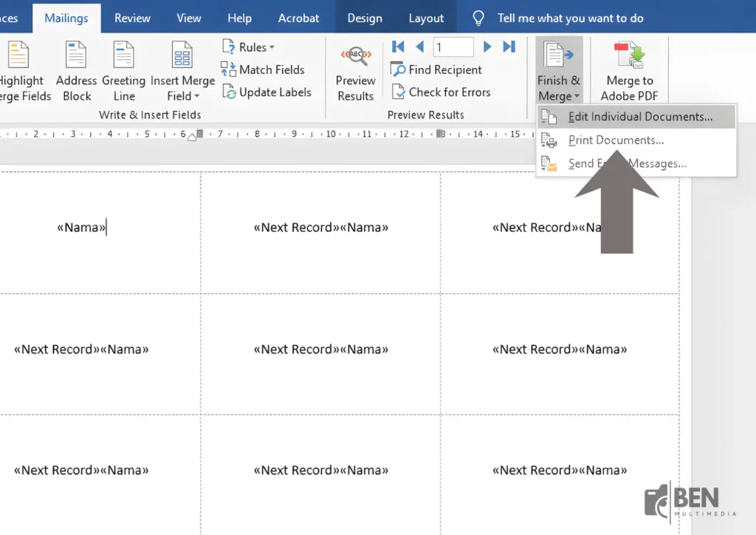Select Edit Individual Documents option
Image resolution: width=756 pixels, height=535 pixels.
coord(639,117)
